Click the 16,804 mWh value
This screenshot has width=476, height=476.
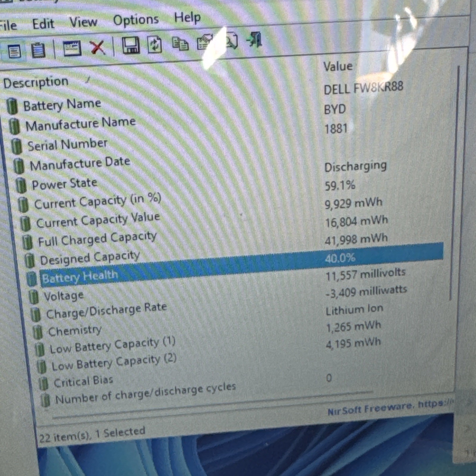(356, 221)
